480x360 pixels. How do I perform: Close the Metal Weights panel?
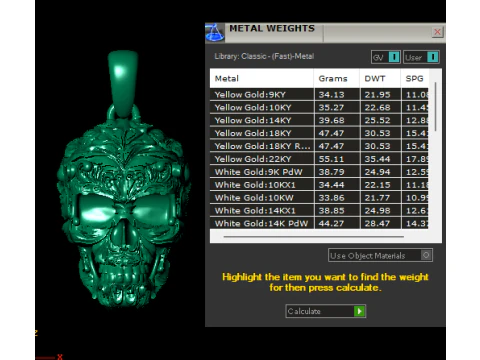437,32
